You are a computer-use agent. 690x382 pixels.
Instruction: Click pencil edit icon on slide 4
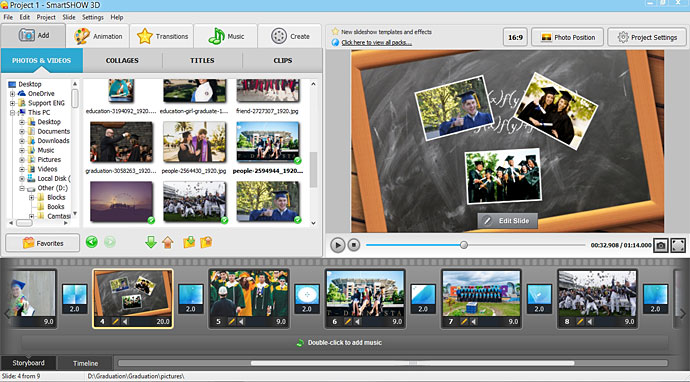(x=115, y=322)
